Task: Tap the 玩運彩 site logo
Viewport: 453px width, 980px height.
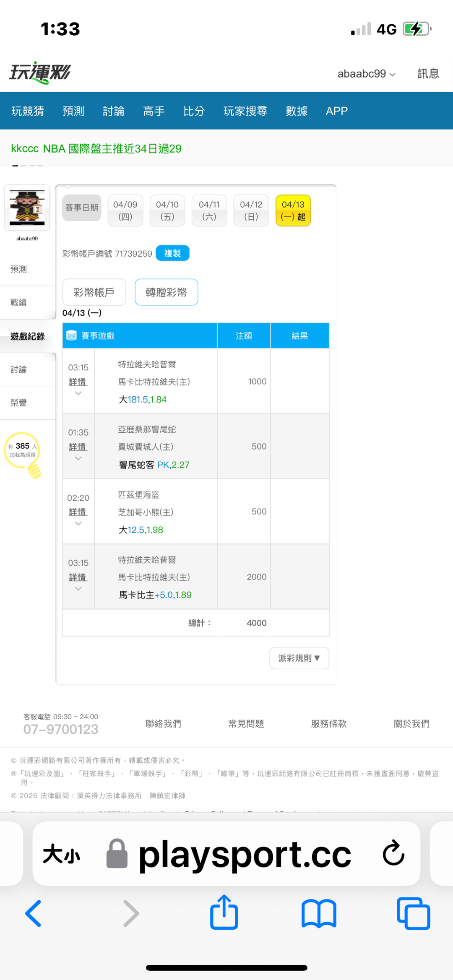Action: pos(40,73)
